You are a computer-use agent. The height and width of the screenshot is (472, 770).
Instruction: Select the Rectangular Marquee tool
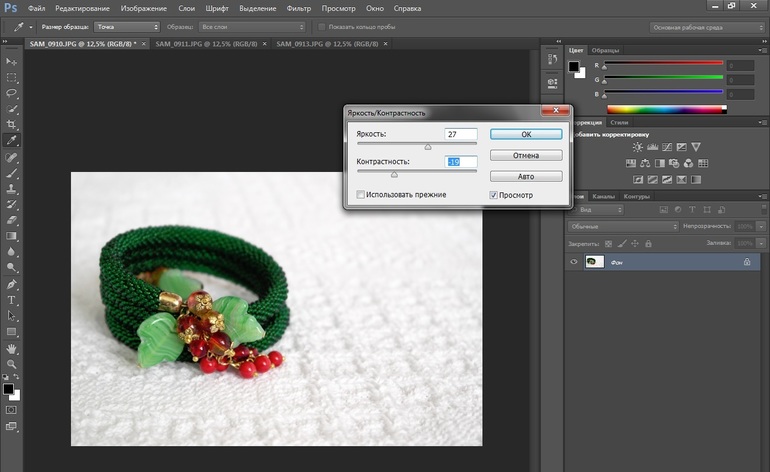coord(12,77)
